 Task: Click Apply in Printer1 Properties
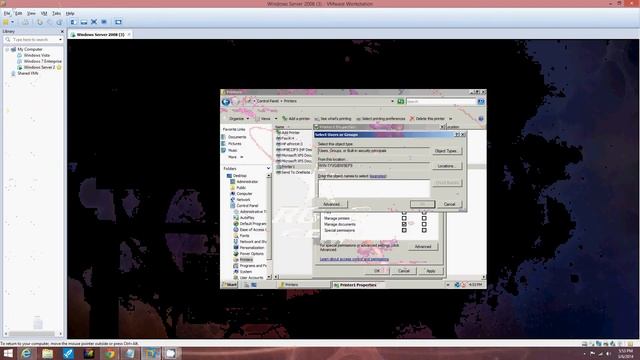[x=431, y=271]
